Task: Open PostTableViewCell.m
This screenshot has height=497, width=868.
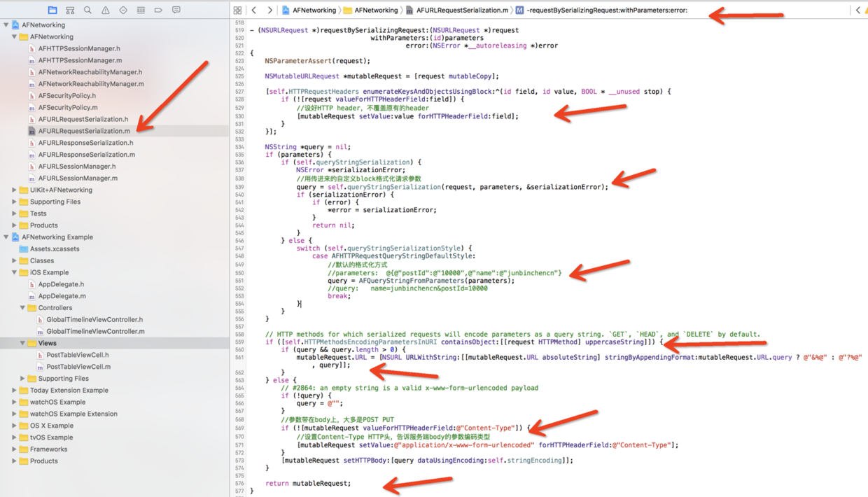Action: point(78,367)
